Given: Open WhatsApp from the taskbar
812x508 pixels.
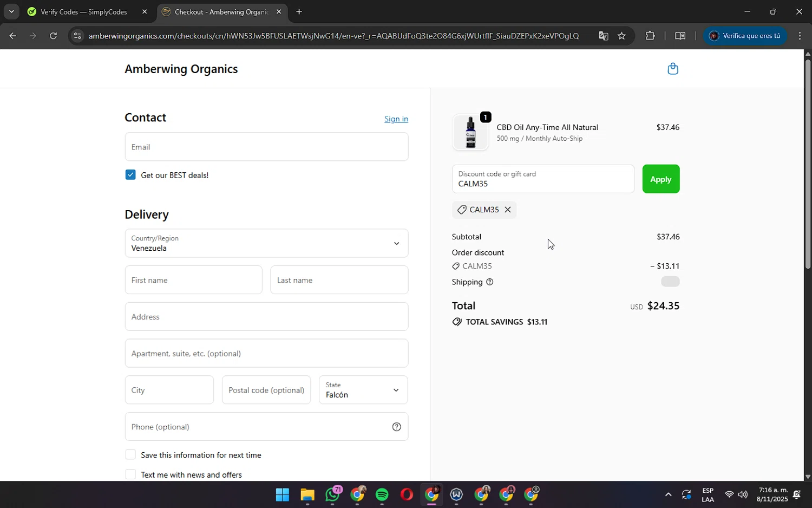Looking at the screenshot, I should coord(332,494).
